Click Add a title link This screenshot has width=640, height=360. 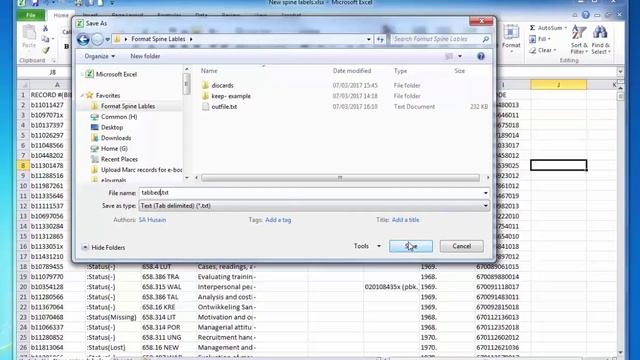405,220
